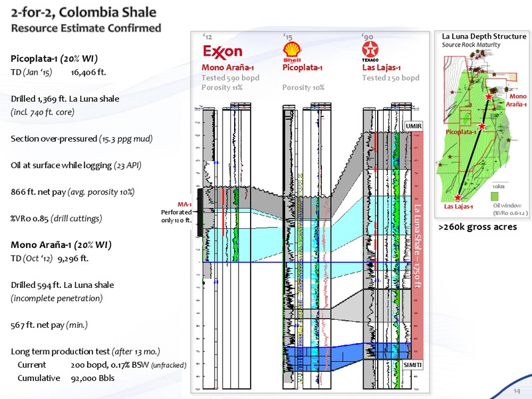This screenshot has height=399, width=532.
Task: Click '%VRo 0.85 (drill cuttings)' line
Action: pos(57,219)
